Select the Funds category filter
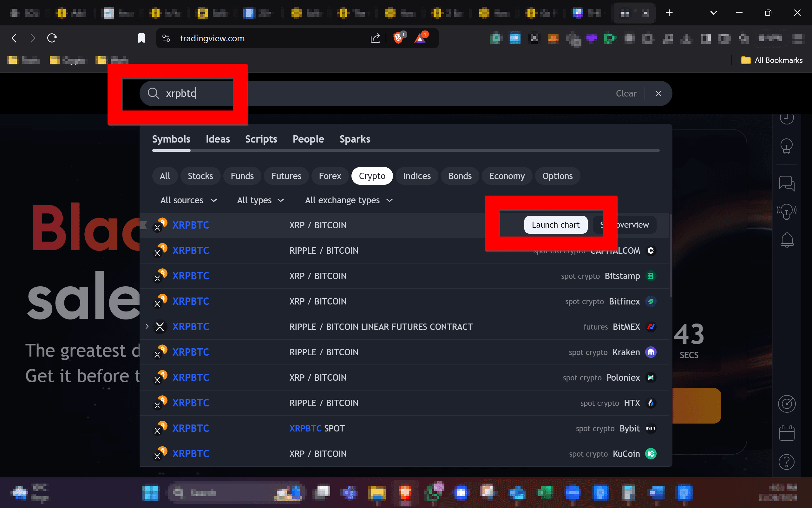The image size is (812, 508). pyautogui.click(x=242, y=176)
